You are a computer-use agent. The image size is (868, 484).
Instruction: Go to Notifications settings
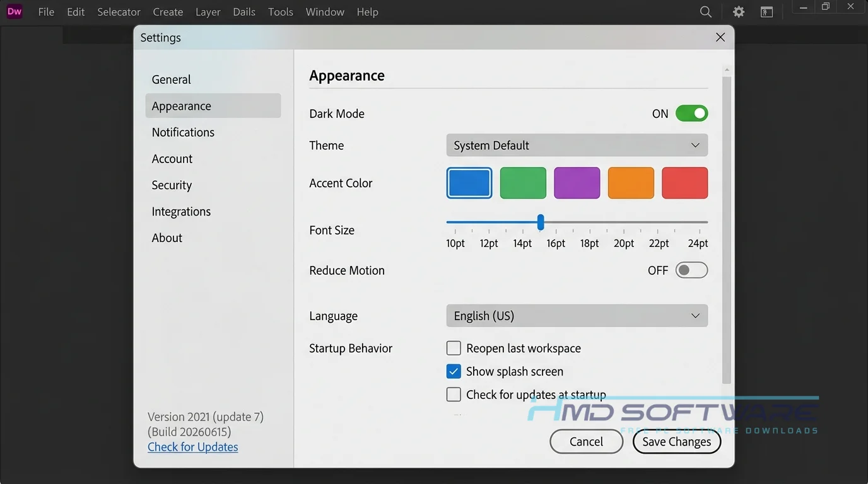(213, 132)
